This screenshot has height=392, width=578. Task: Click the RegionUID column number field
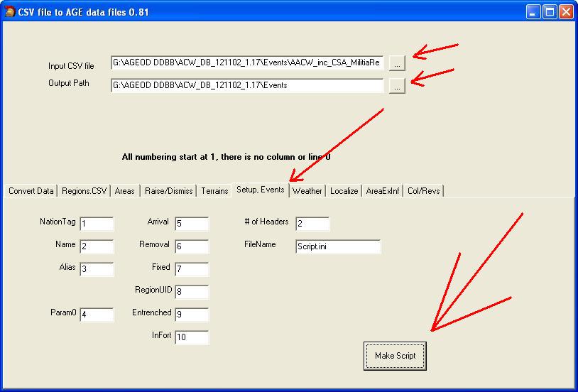tap(191, 292)
